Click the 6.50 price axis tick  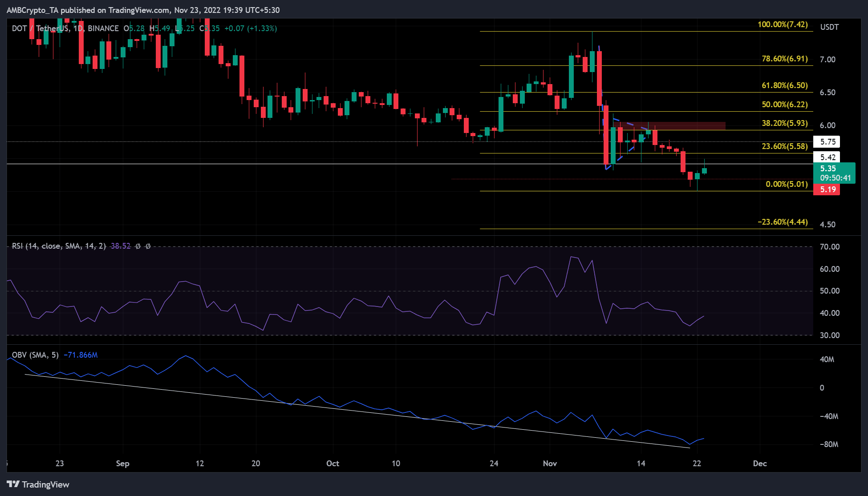point(827,93)
